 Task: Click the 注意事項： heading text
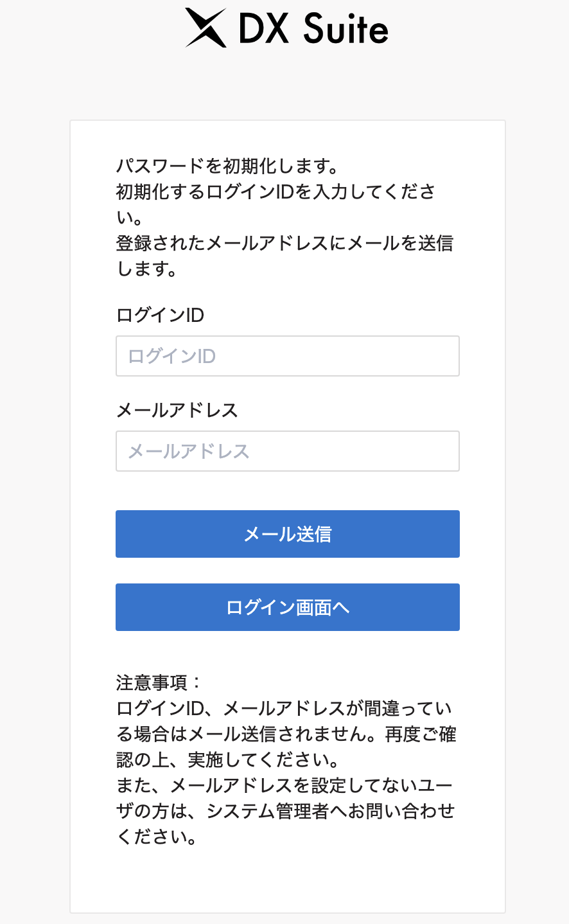point(159,682)
